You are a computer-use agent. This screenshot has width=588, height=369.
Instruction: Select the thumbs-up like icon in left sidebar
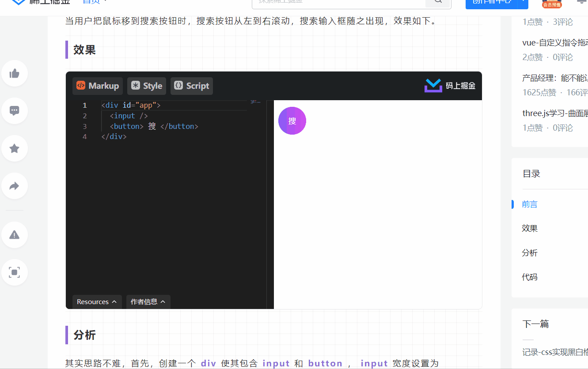click(15, 73)
